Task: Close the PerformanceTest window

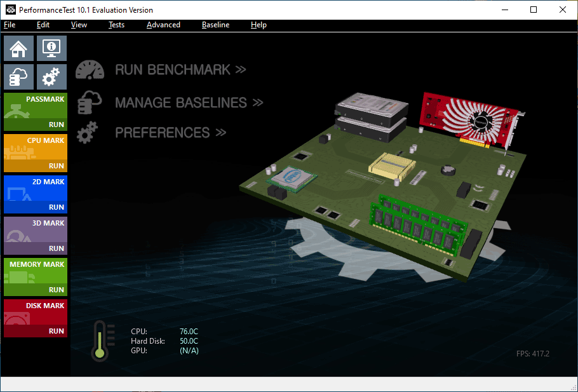Action: [563, 10]
